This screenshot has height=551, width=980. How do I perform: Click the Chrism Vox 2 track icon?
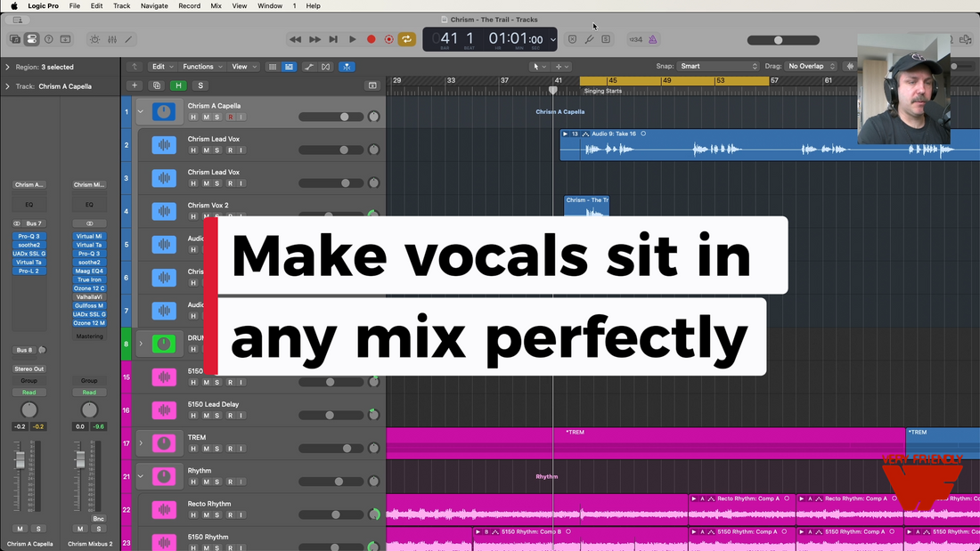[x=164, y=211]
